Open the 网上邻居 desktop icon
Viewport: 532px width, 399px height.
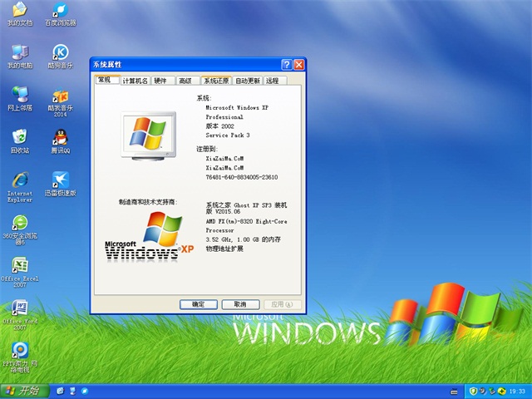[x=20, y=96]
